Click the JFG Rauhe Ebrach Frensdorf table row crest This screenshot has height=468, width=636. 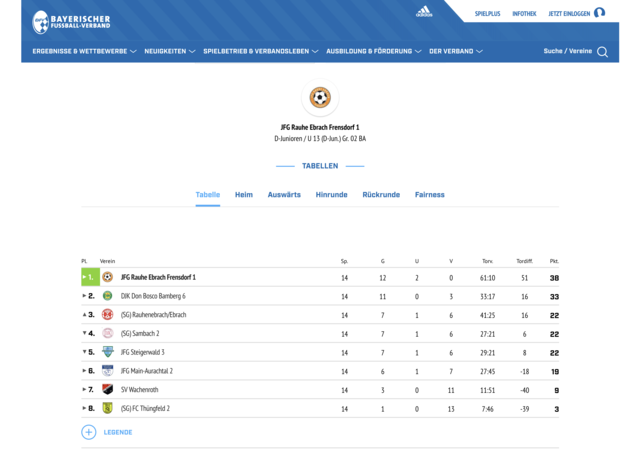tap(107, 277)
